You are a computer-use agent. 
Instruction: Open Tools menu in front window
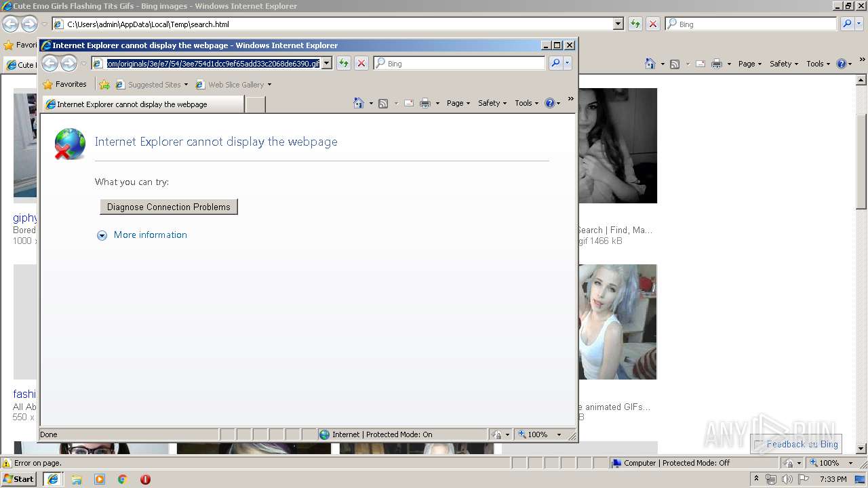tap(527, 103)
